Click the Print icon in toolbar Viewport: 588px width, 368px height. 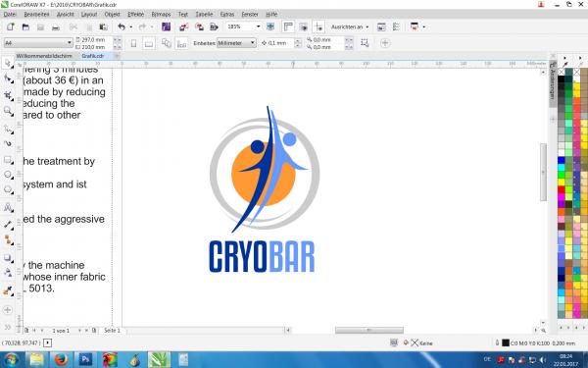click(x=56, y=27)
